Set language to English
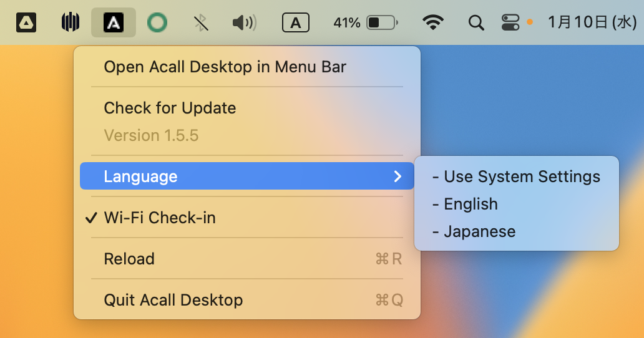644x338 pixels. 516,204
